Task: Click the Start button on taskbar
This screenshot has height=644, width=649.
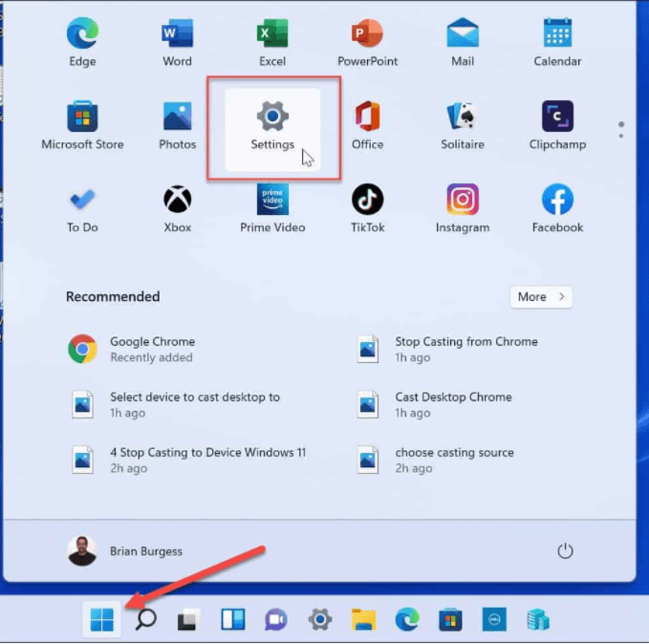Action: pos(101,619)
